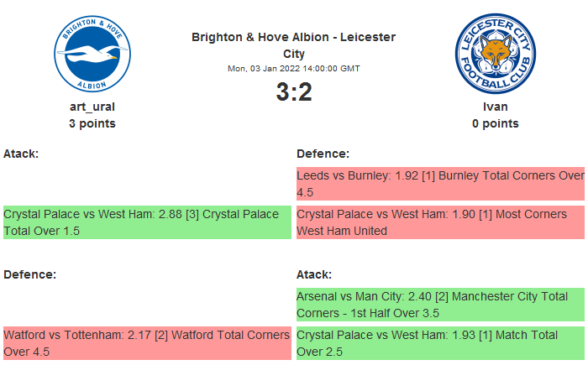Click the Leicester City fox crest
The image size is (588, 386).
pos(495,55)
